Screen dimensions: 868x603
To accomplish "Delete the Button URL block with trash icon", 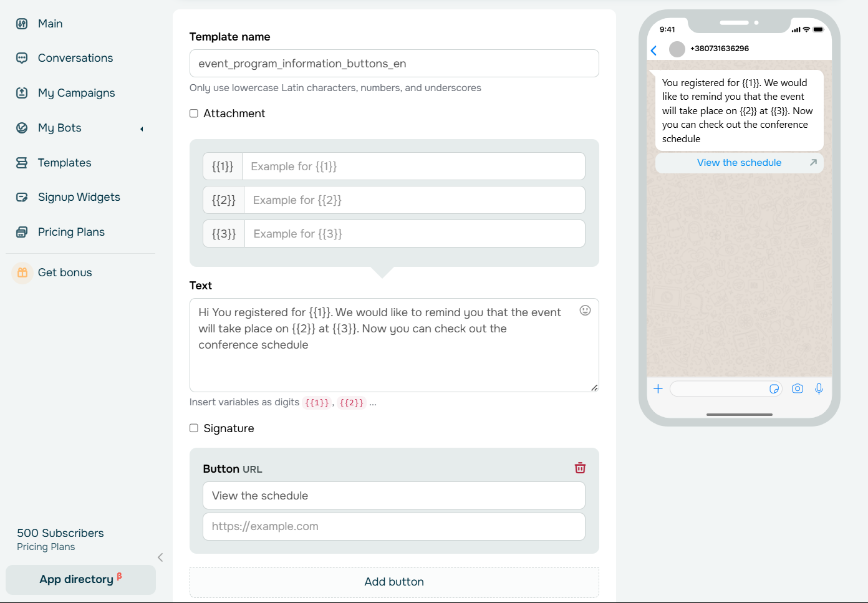I will (x=580, y=468).
